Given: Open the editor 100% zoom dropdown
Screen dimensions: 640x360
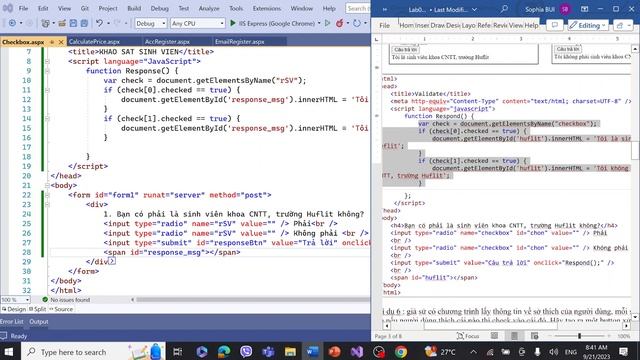Looking at the screenshot, I should tap(15, 300).
